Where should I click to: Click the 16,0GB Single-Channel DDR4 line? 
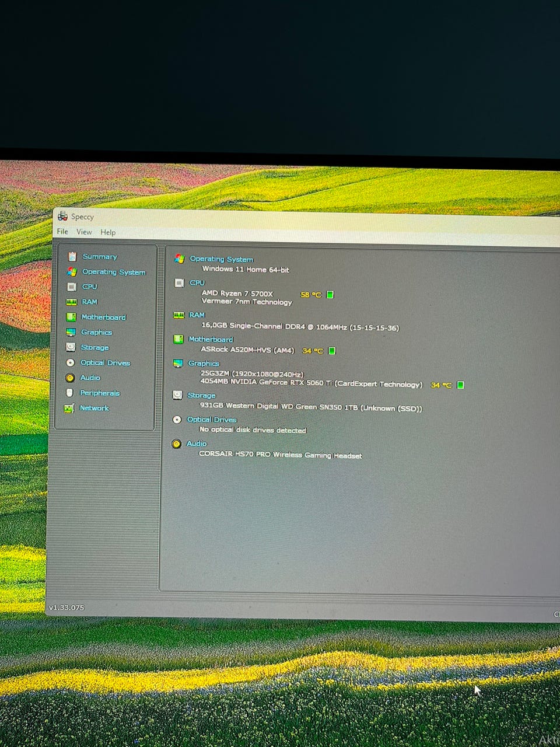pyautogui.click(x=300, y=327)
